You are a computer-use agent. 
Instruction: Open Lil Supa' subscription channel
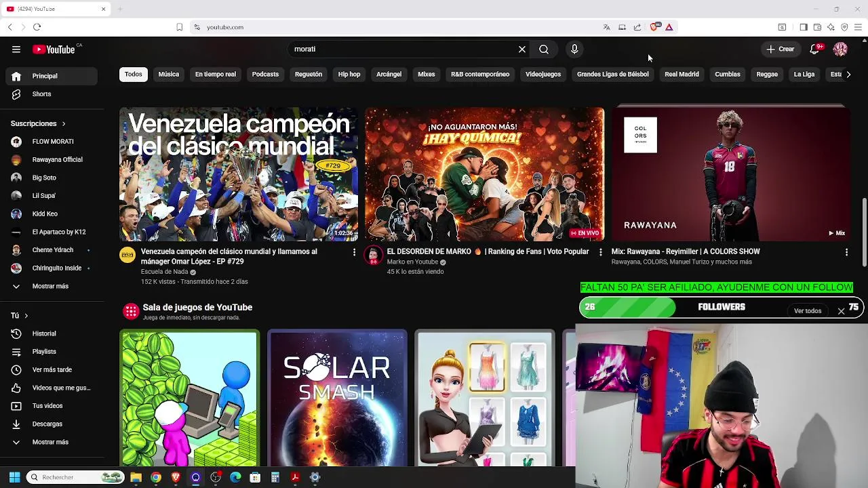point(52,196)
